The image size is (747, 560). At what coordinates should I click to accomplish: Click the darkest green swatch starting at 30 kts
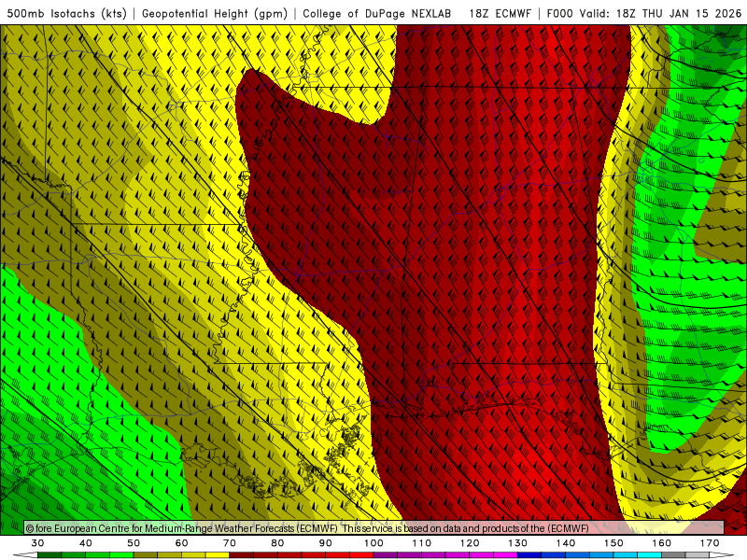[x=49, y=555]
